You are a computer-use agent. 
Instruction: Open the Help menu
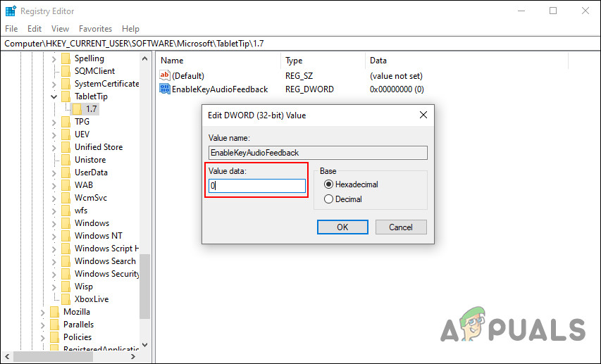[130, 29]
